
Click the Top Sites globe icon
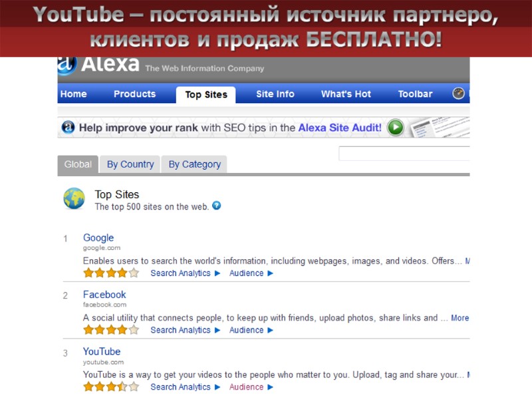coord(74,198)
